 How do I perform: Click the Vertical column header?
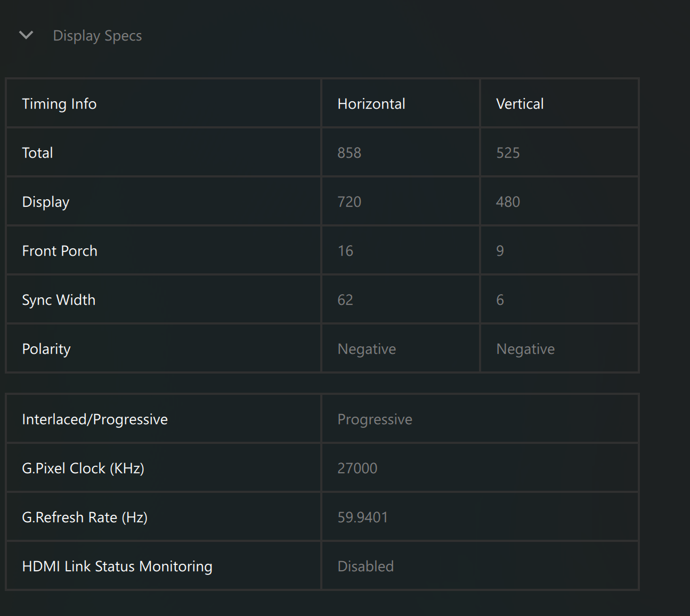(519, 104)
